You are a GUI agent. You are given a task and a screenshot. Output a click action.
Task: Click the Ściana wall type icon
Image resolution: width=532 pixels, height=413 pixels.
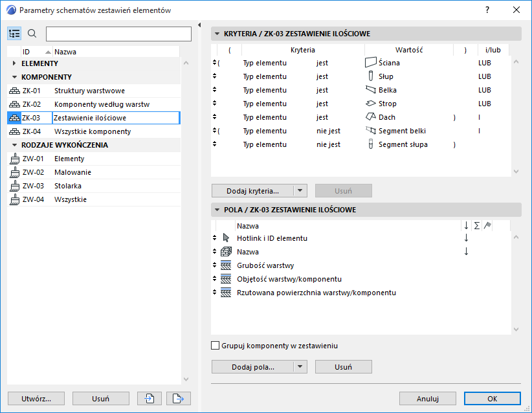point(370,63)
